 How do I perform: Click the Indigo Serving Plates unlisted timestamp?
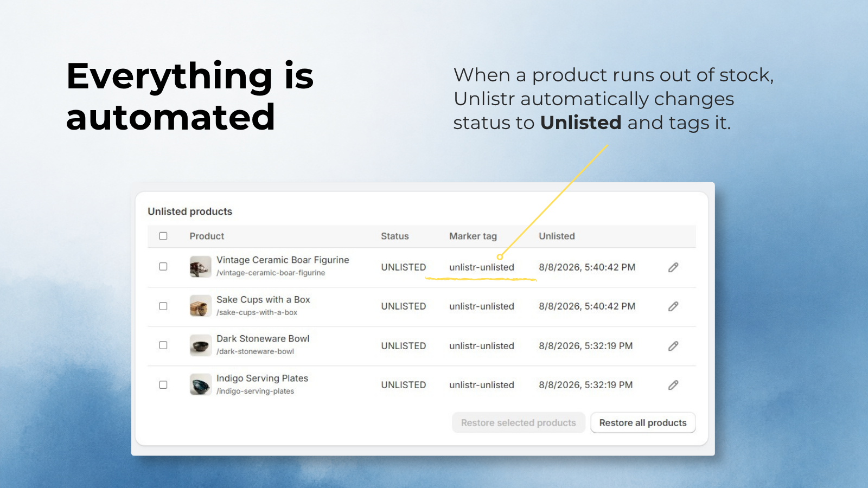point(586,385)
